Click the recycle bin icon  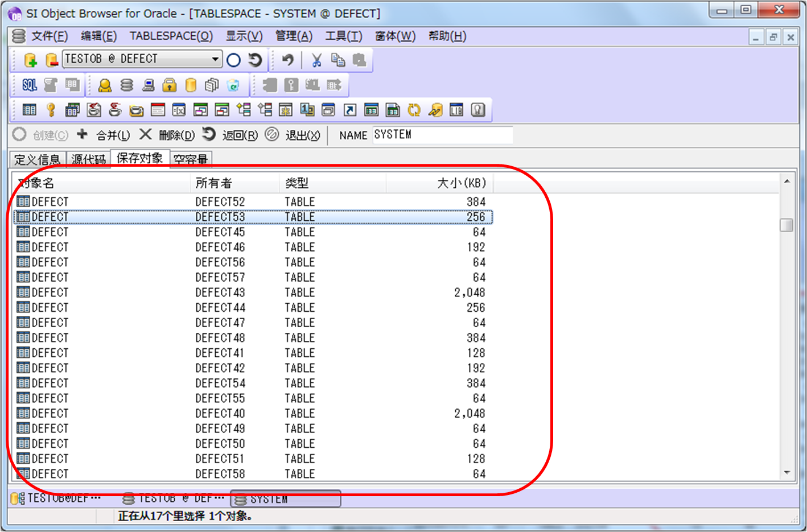(233, 85)
